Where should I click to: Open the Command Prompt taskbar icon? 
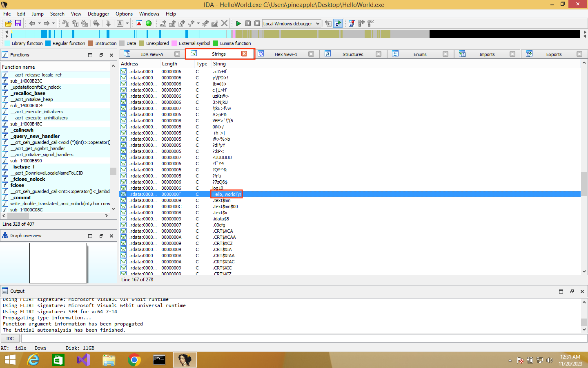[x=159, y=360]
